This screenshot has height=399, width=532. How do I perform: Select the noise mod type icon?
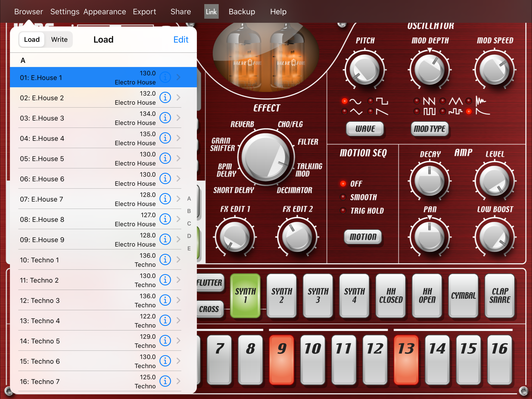pyautogui.click(x=481, y=101)
